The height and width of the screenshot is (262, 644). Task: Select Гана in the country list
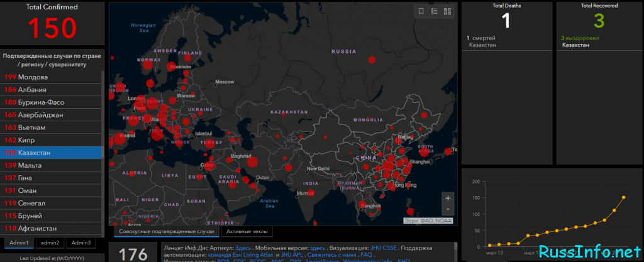pyautogui.click(x=51, y=178)
